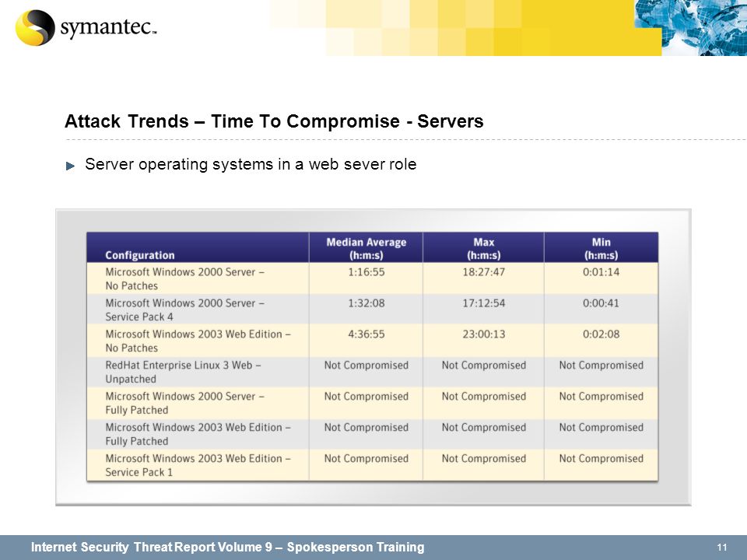This screenshot has width=747, height=560.
Task: Select row 'Microsoft Windows 2000 Server – Fully Patched'
Action: pos(373,403)
